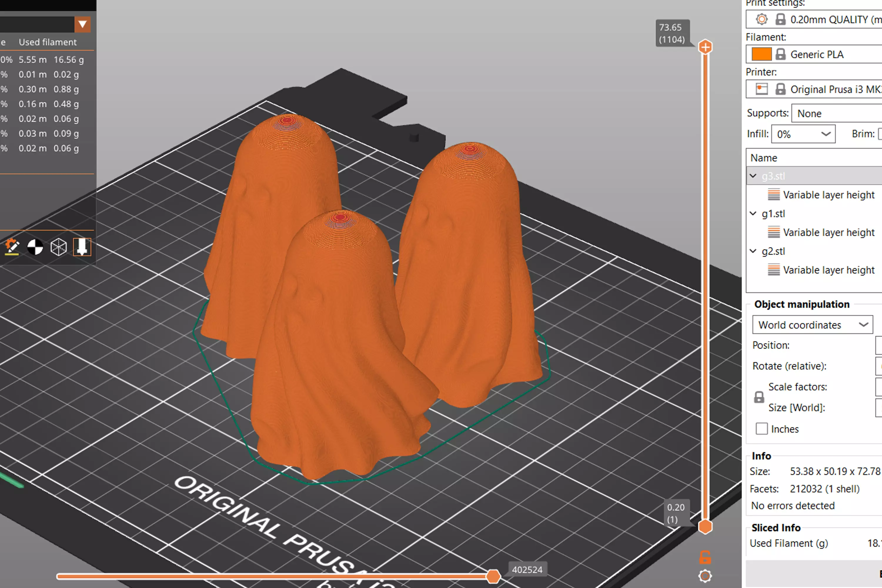Click the Name column header in object list
Screen dimensions: 882x588
click(764, 158)
